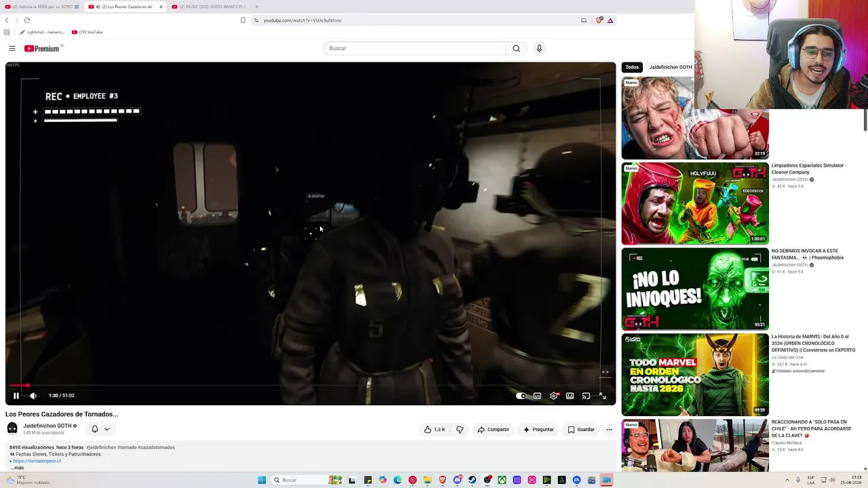Open the Brave Rewards triangle icon

610,20
